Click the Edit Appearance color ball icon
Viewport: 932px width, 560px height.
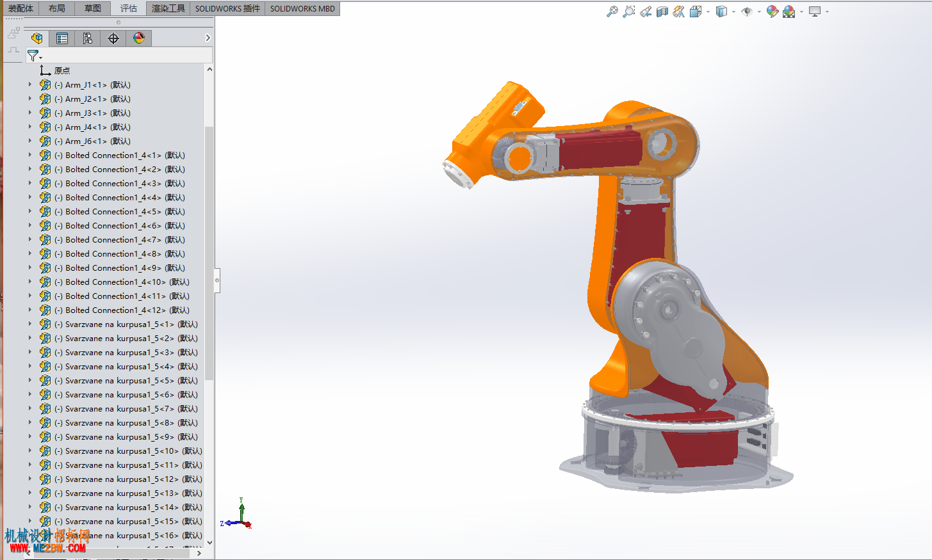[x=772, y=11]
